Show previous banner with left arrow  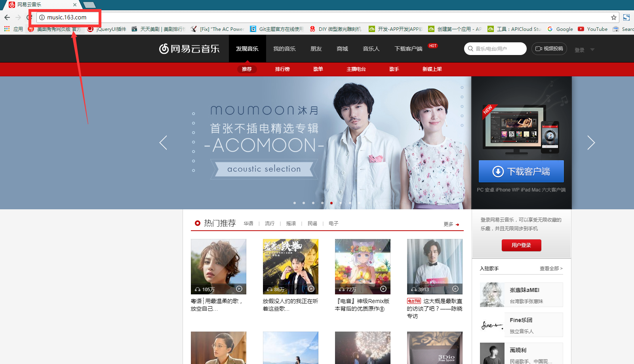(163, 143)
